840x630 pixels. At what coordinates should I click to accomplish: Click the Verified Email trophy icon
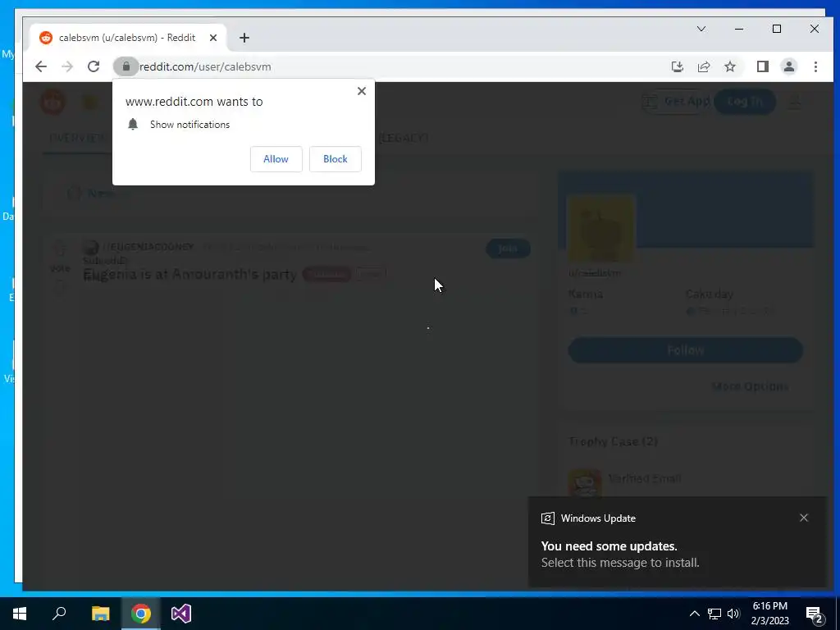click(584, 483)
